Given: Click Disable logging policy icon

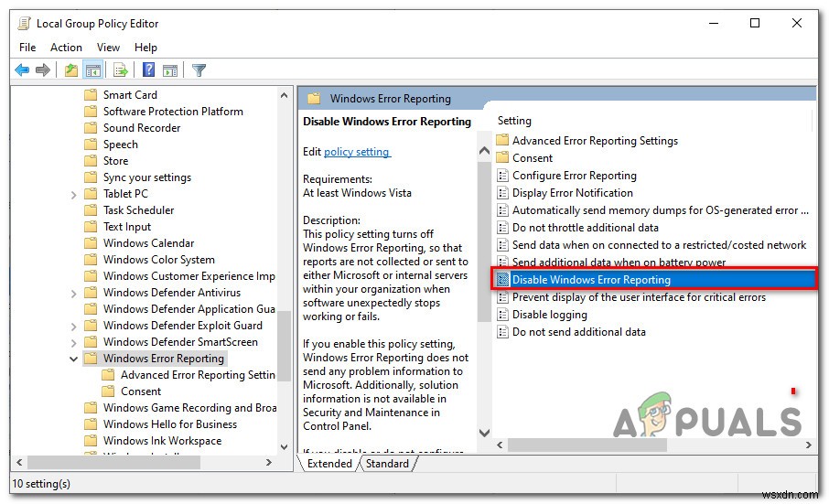Looking at the screenshot, I should (x=502, y=315).
